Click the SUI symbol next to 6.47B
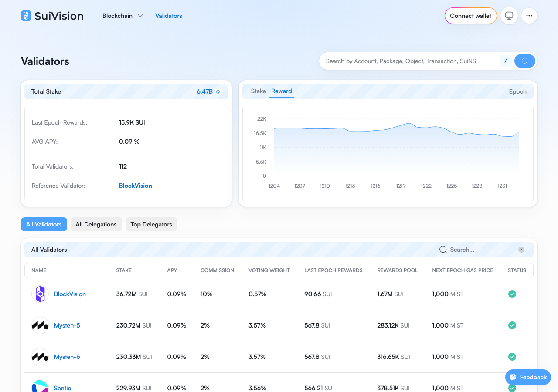The height and width of the screenshot is (392, 558). point(218,91)
